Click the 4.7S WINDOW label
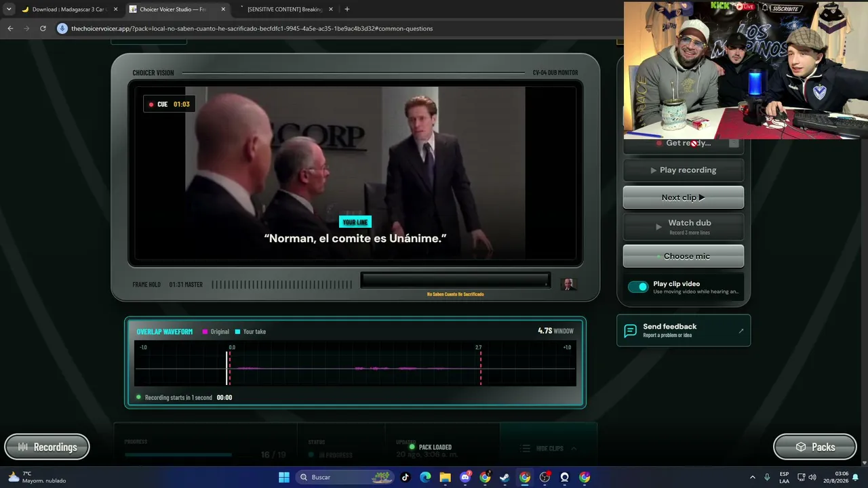 coord(555,331)
